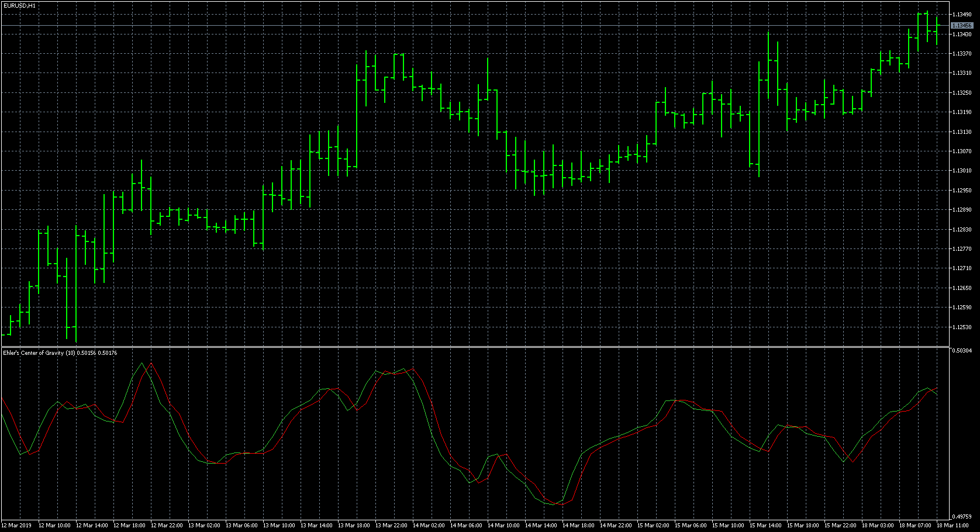Click the 0.49753 indicator scale value
The image size is (980, 532).
[961, 516]
